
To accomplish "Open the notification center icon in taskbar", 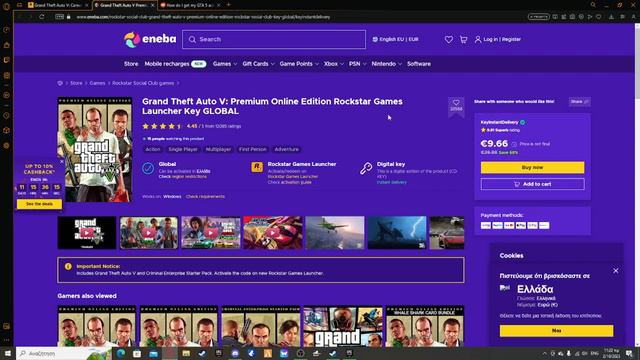I will click(629, 353).
